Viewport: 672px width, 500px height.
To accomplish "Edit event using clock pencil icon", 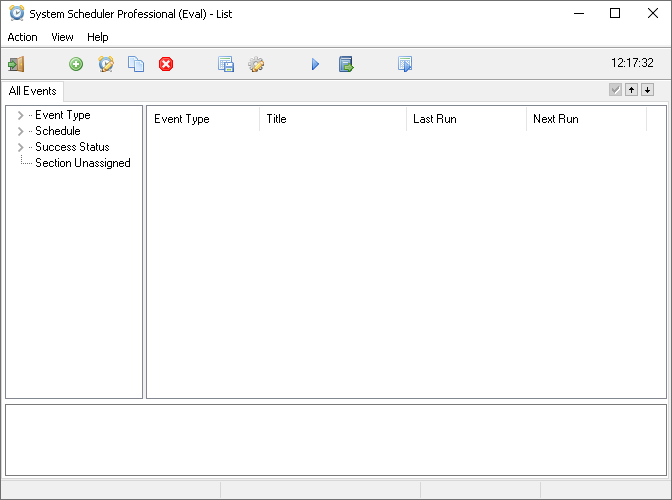I will pos(106,64).
